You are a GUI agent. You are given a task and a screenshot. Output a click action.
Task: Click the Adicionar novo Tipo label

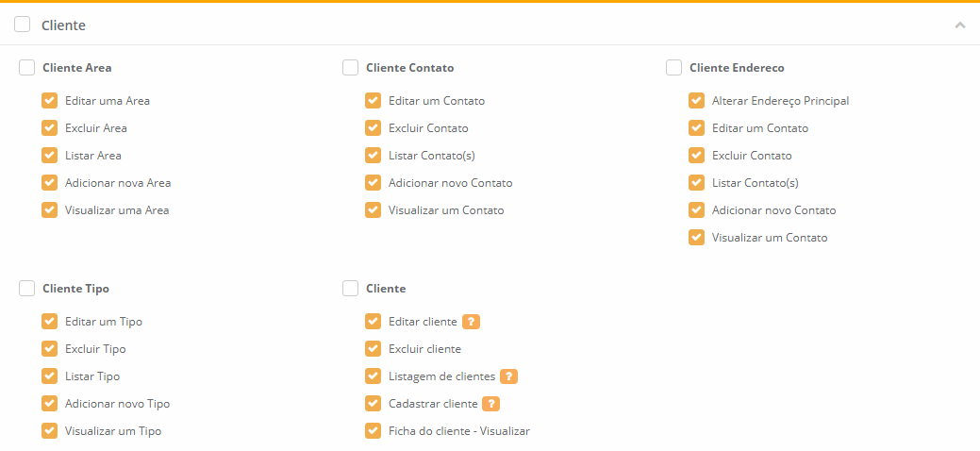coord(117,404)
